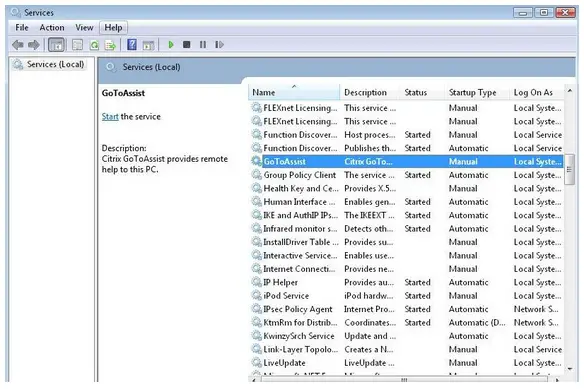Image resolution: width=584 pixels, height=389 pixels.
Task: Click the blue Help toolbar icon
Action: click(x=131, y=45)
